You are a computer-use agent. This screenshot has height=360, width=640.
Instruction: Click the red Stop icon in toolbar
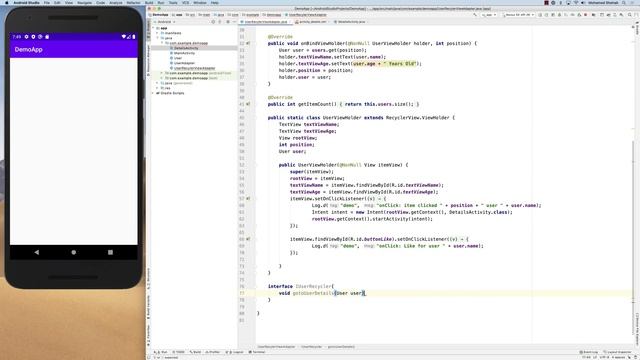585,15
